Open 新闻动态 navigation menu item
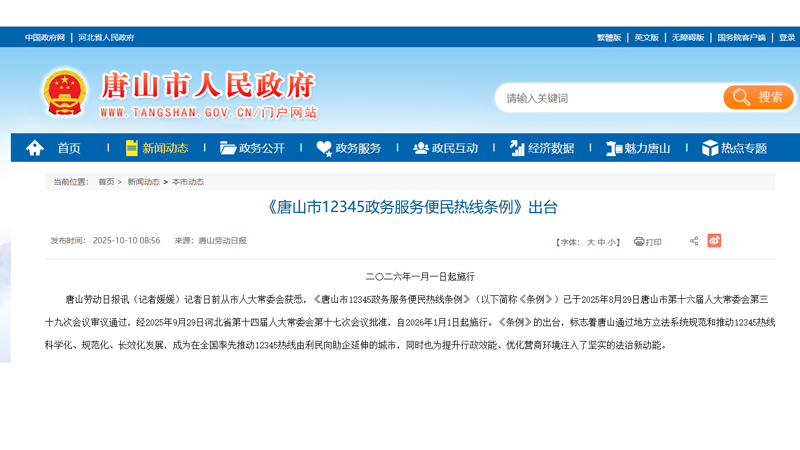The height and width of the screenshot is (450, 800). click(x=165, y=148)
